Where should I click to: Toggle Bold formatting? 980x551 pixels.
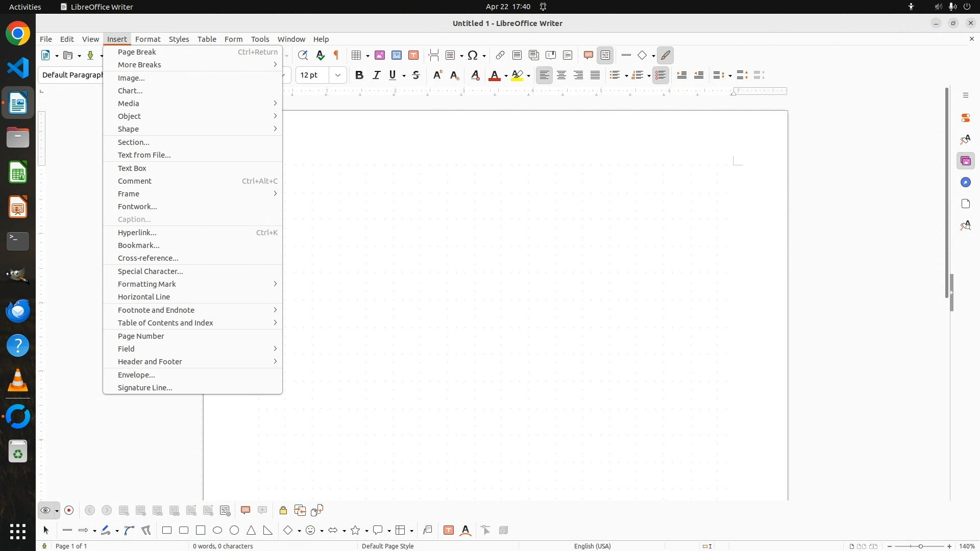359,75
